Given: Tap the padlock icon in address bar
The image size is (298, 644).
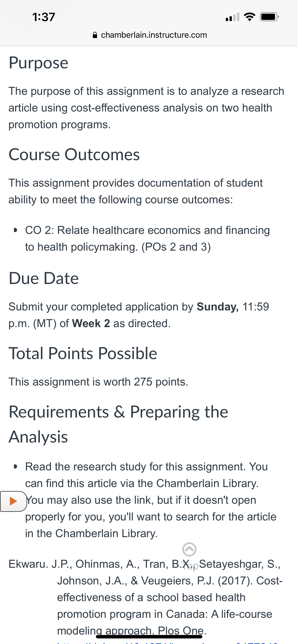Looking at the screenshot, I should point(95,35).
